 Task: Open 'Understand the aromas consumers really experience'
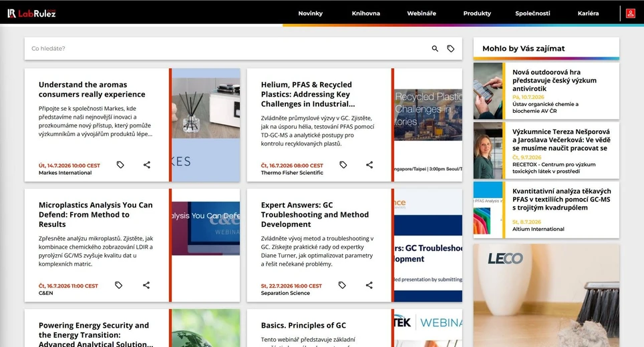pyautogui.click(x=92, y=89)
